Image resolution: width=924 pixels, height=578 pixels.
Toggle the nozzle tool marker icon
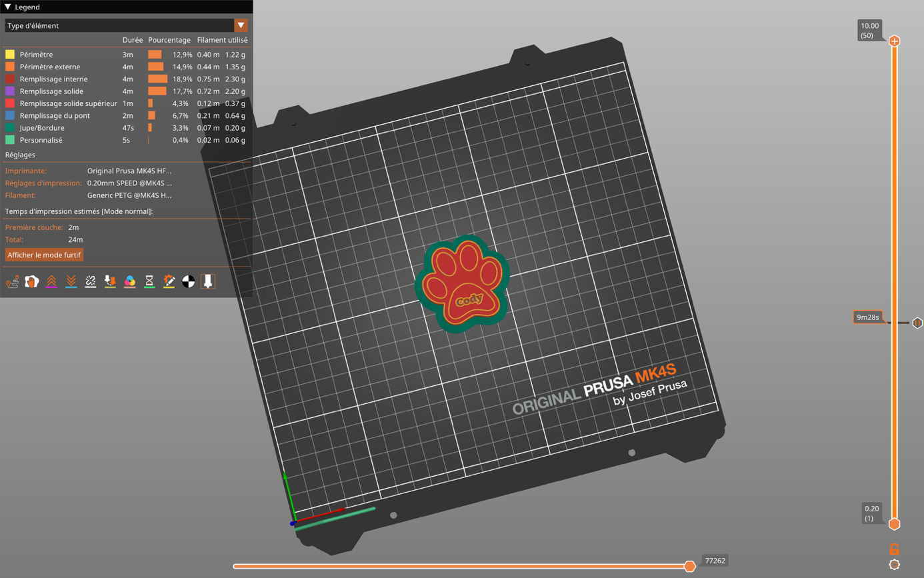point(208,281)
